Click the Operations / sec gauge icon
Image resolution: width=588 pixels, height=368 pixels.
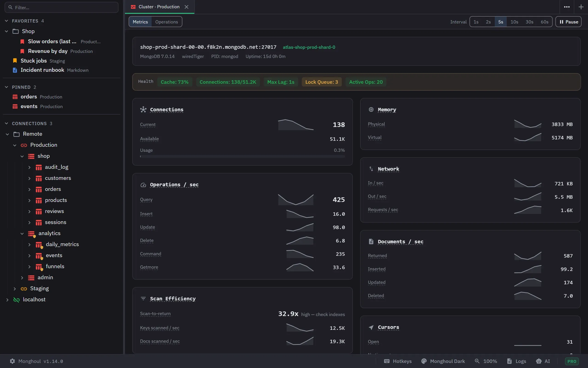(143, 185)
